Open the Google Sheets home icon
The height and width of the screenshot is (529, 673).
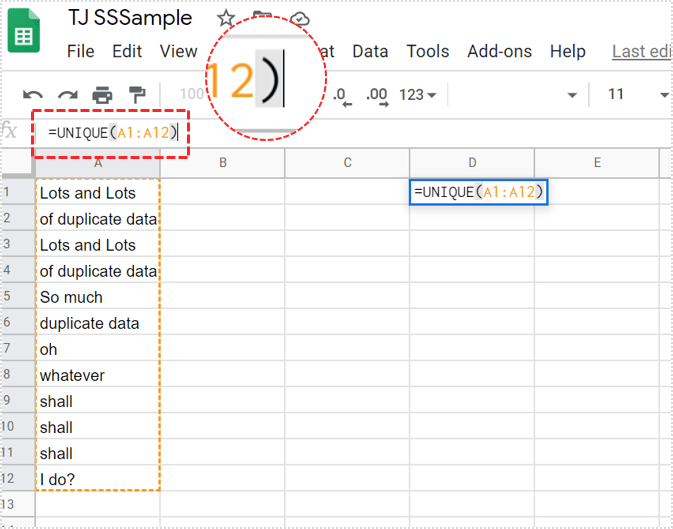tap(24, 35)
